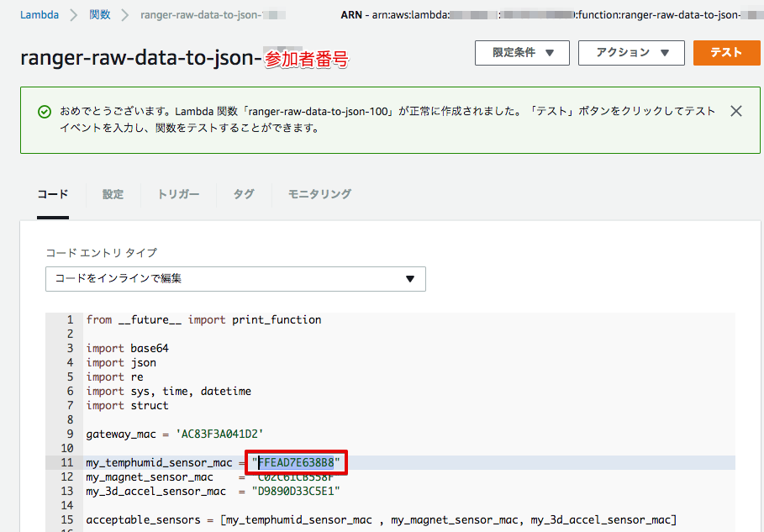764x532 pixels.
Task: Click the コード エントリ タイプ label
Action: click(102, 252)
